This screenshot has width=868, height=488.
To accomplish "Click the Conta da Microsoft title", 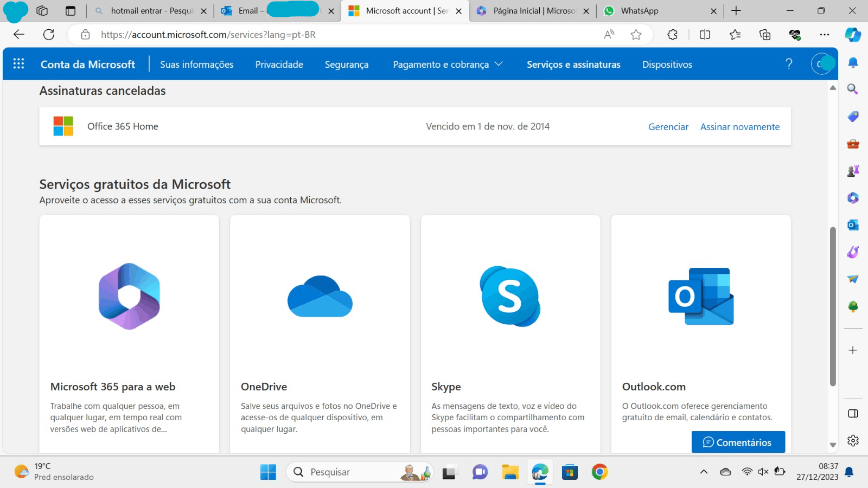I will pos(88,65).
